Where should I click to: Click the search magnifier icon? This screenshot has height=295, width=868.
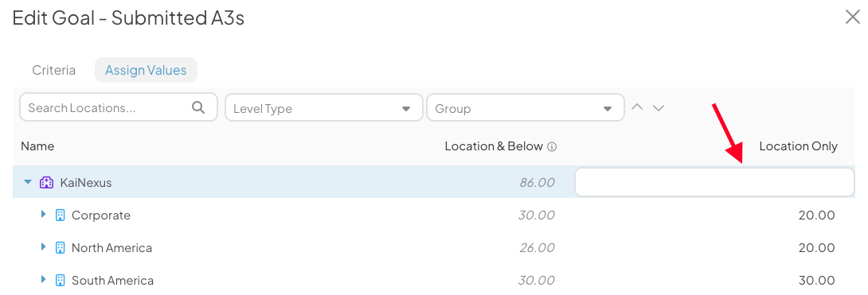coord(198,107)
